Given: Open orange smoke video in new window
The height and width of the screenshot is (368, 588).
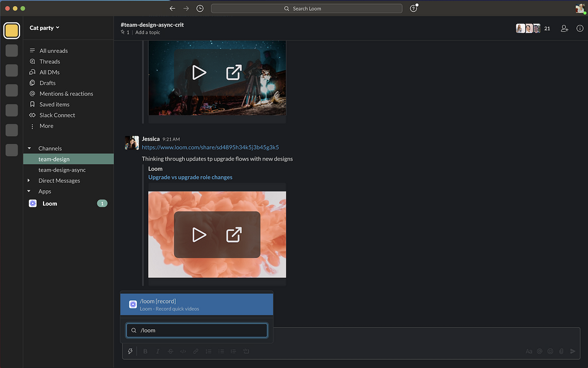Looking at the screenshot, I should (x=233, y=235).
